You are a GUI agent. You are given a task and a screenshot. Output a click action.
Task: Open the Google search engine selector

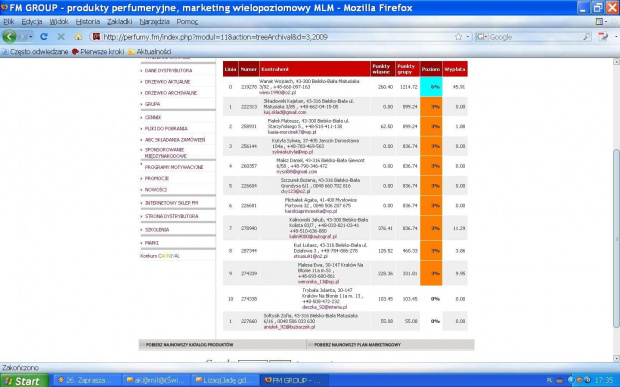coord(482,37)
